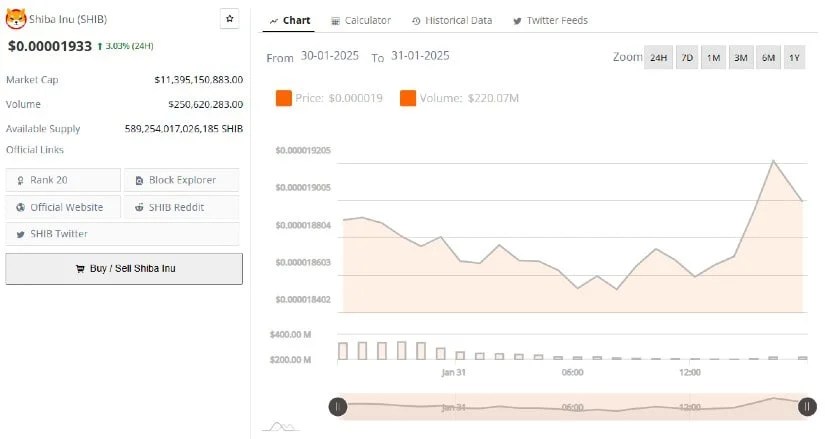
Task: Change chart zoom to 1Y
Action: coord(795,58)
